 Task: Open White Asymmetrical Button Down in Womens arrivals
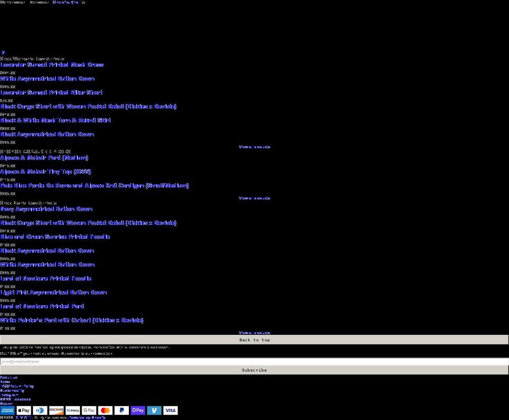[x=47, y=78]
